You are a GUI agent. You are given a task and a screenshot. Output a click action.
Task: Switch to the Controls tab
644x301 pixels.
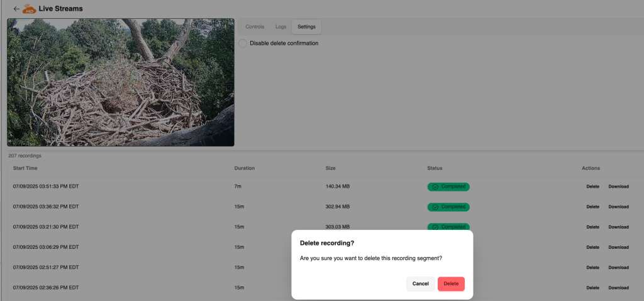point(255,27)
